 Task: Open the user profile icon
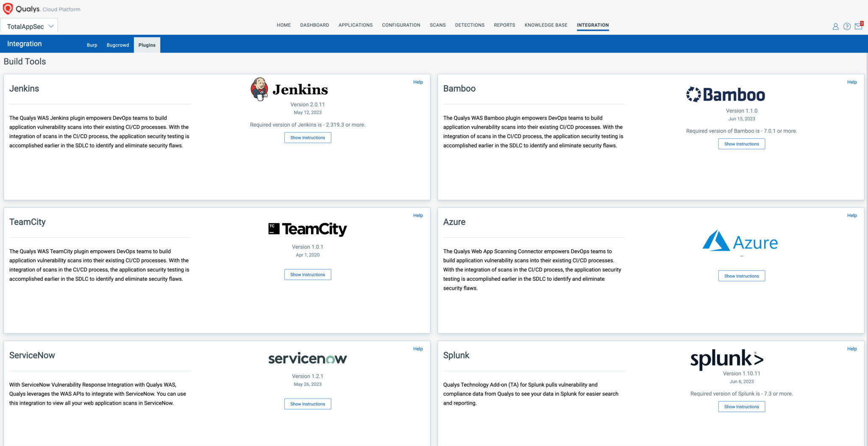pos(835,26)
